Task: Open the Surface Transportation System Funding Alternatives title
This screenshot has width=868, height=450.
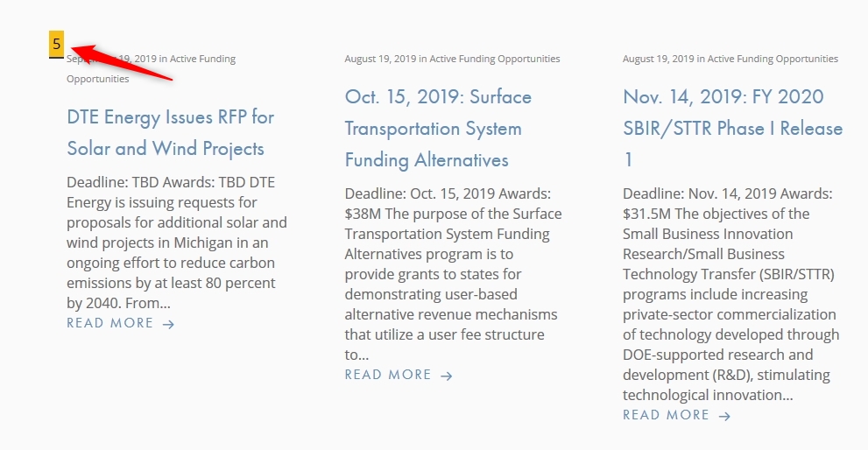Action: [438, 129]
